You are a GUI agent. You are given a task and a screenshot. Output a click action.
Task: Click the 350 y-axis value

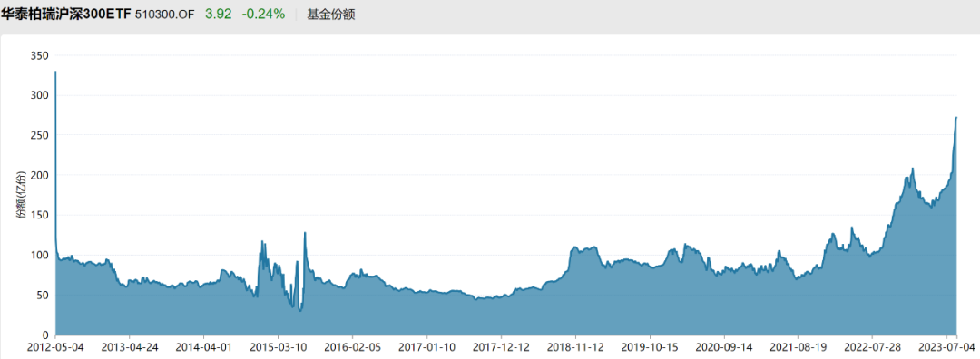coord(39,55)
